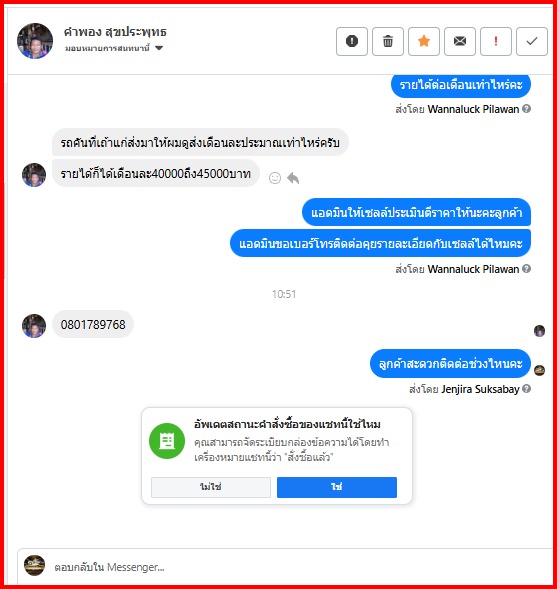
Task: Mark conversation unread with envelope icon
Action: 460,41
